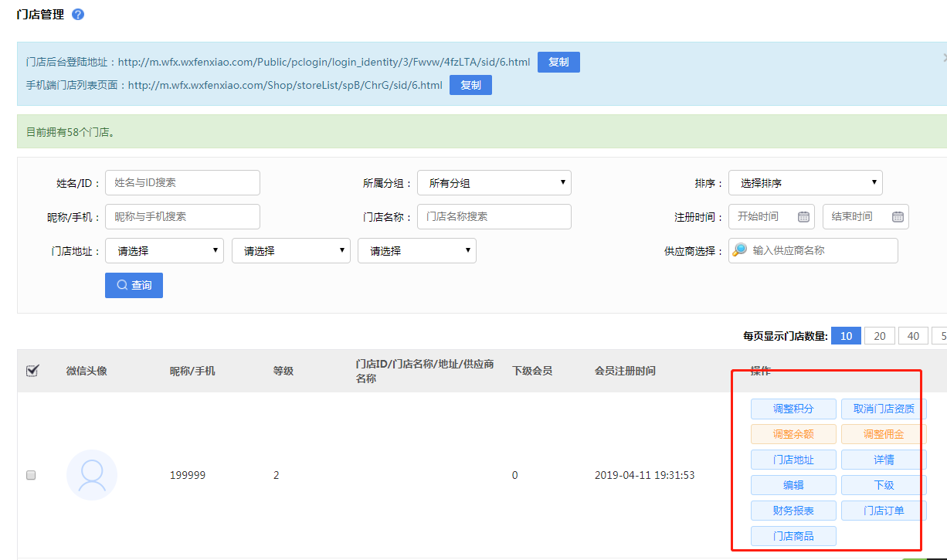Set page size to 20 stores

click(x=879, y=336)
